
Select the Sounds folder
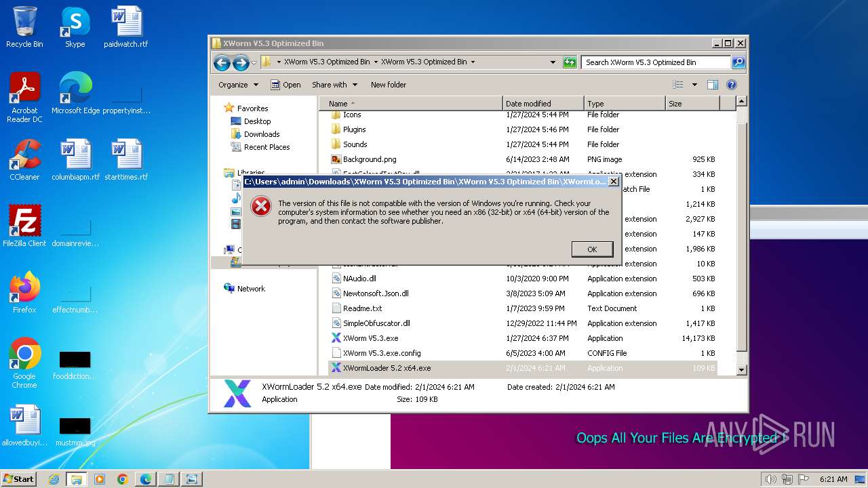click(x=349, y=144)
